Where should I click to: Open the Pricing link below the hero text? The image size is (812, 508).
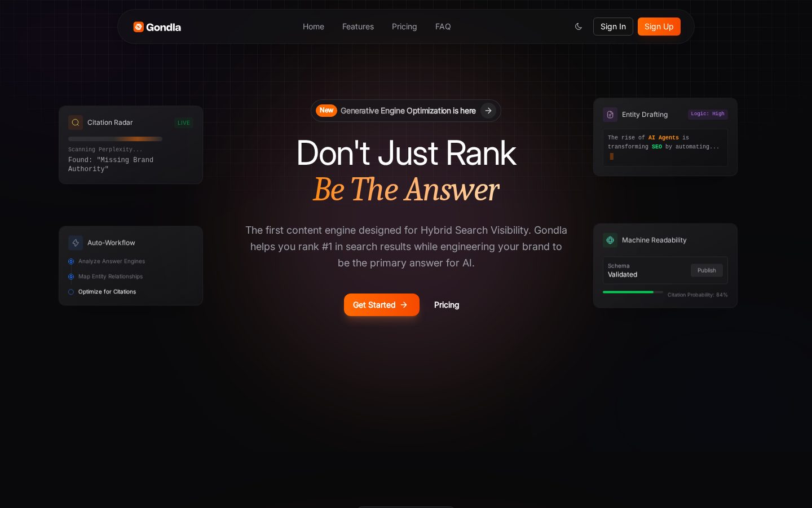tap(447, 305)
